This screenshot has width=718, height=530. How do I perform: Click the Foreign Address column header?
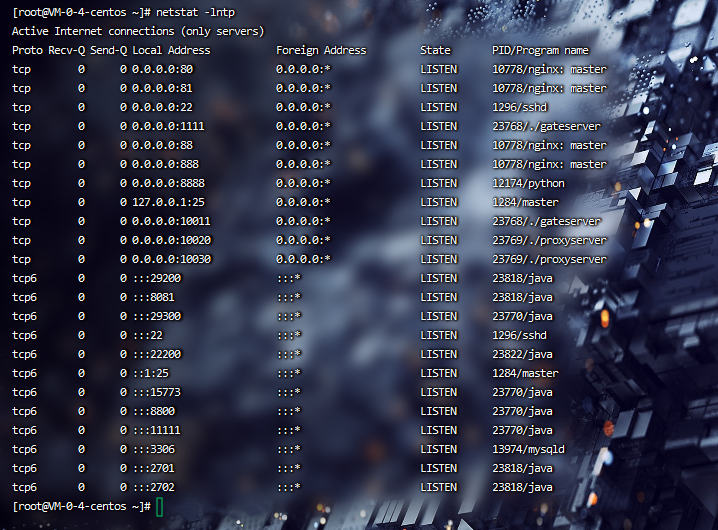click(x=321, y=50)
